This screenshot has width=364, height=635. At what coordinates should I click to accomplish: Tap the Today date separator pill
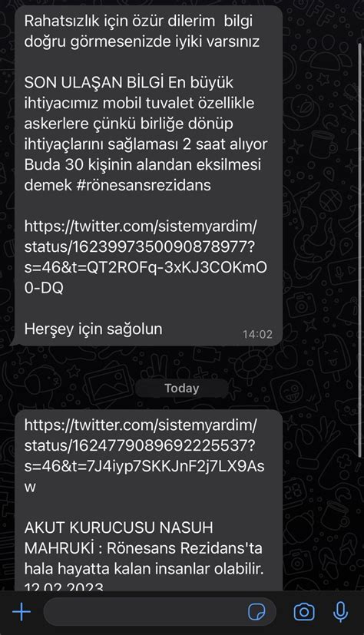tap(182, 388)
